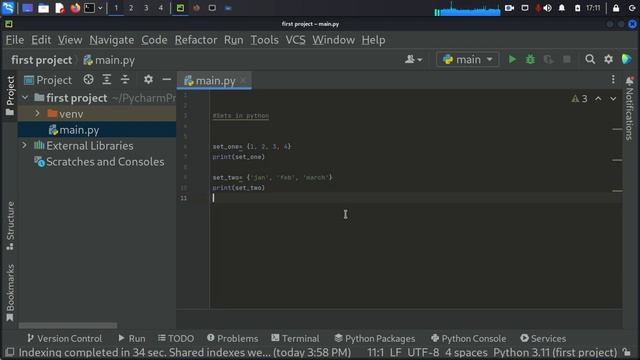This screenshot has height=360, width=640.
Task: Toggle tool window bars at bottom-left corner
Action: click(x=9, y=352)
